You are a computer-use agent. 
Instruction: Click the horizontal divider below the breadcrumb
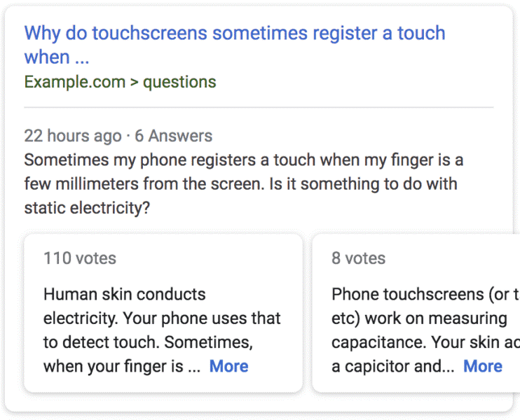pos(259,108)
